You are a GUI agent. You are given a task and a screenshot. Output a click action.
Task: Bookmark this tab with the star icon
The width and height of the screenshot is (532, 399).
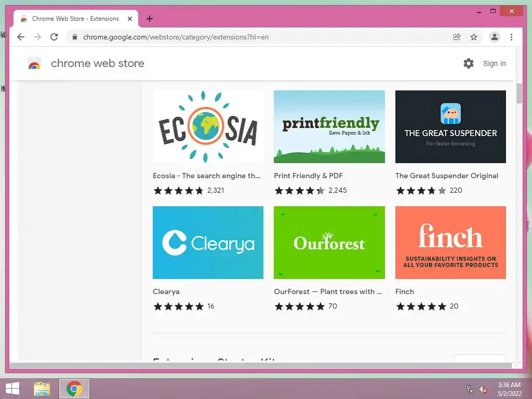click(474, 37)
